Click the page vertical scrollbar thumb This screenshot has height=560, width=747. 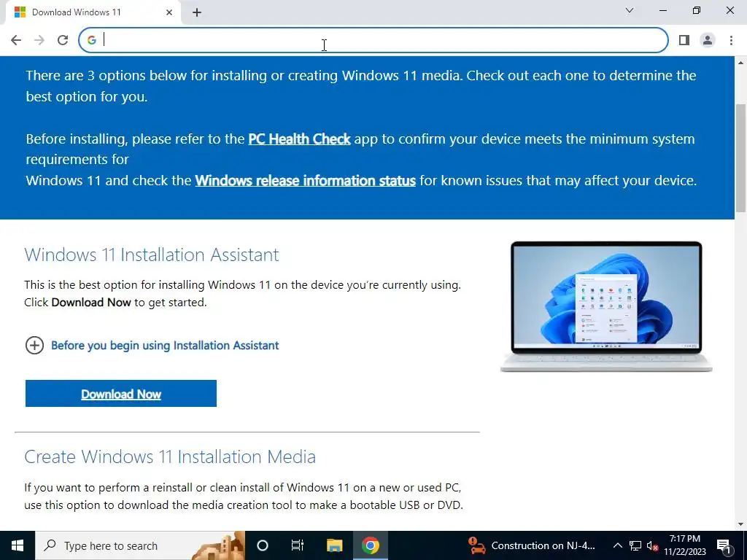click(x=740, y=157)
